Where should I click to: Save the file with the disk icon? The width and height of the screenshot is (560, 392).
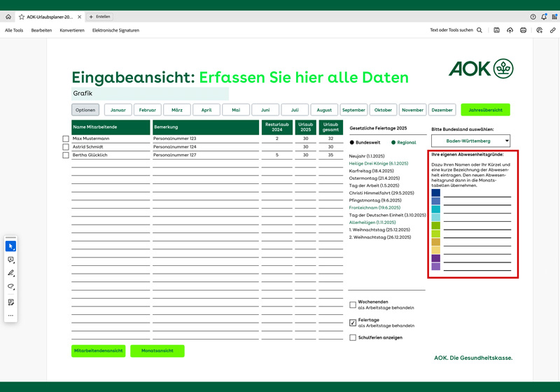[x=496, y=30]
